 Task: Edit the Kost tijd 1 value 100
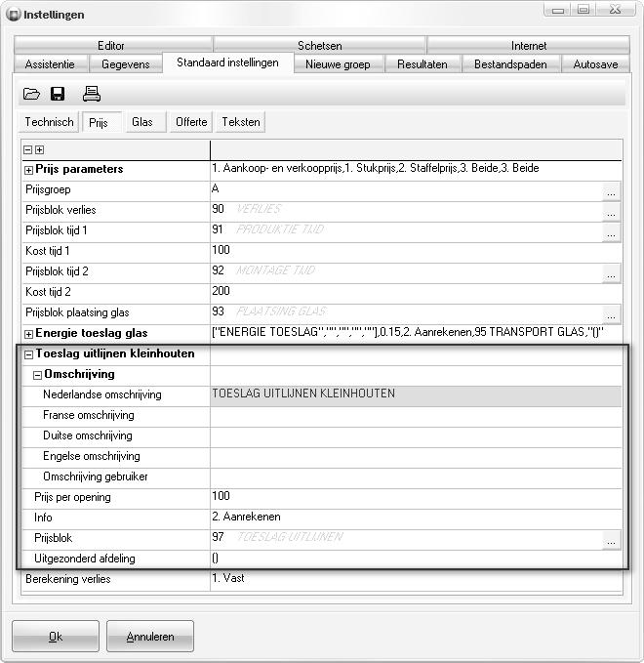click(416, 253)
